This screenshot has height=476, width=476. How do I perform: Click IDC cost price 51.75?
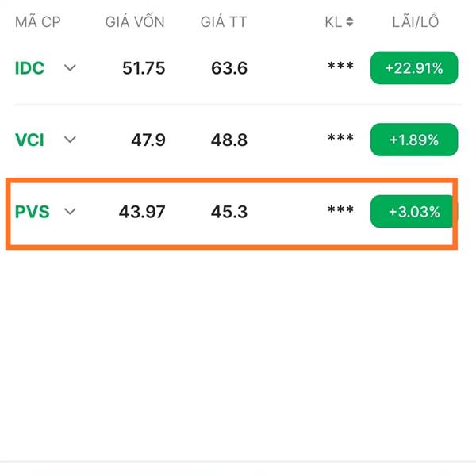[144, 68]
